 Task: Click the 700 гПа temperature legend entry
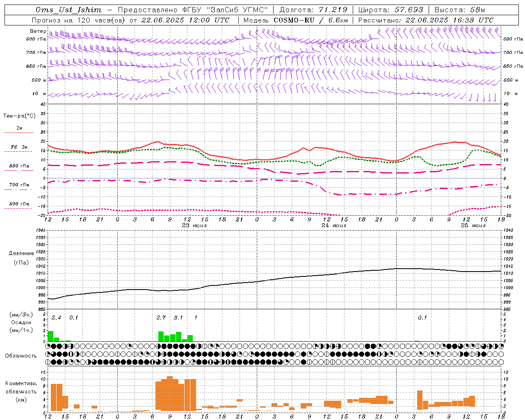coord(19,185)
